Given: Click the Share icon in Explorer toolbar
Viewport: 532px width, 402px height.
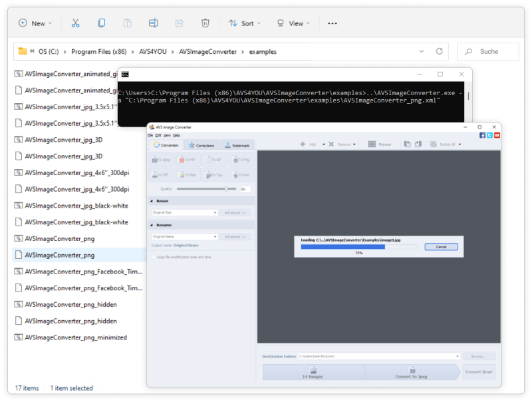Looking at the screenshot, I should (x=179, y=23).
